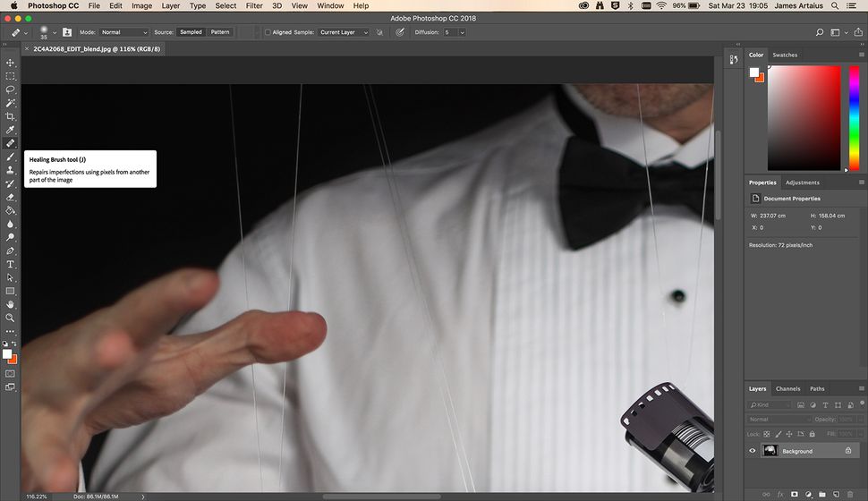Select the Healing Brush tool in toolbox
The height and width of the screenshot is (501, 868).
tap(10, 143)
